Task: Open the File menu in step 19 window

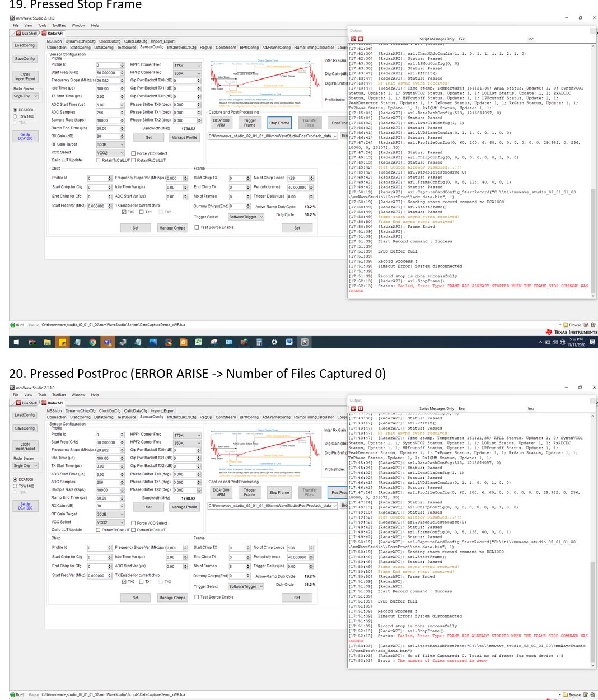Action: 16,25
